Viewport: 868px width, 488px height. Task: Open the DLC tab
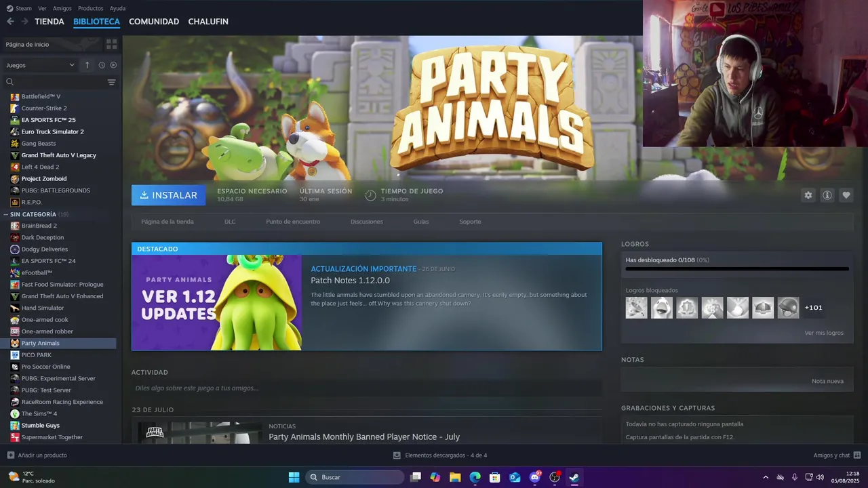click(230, 222)
